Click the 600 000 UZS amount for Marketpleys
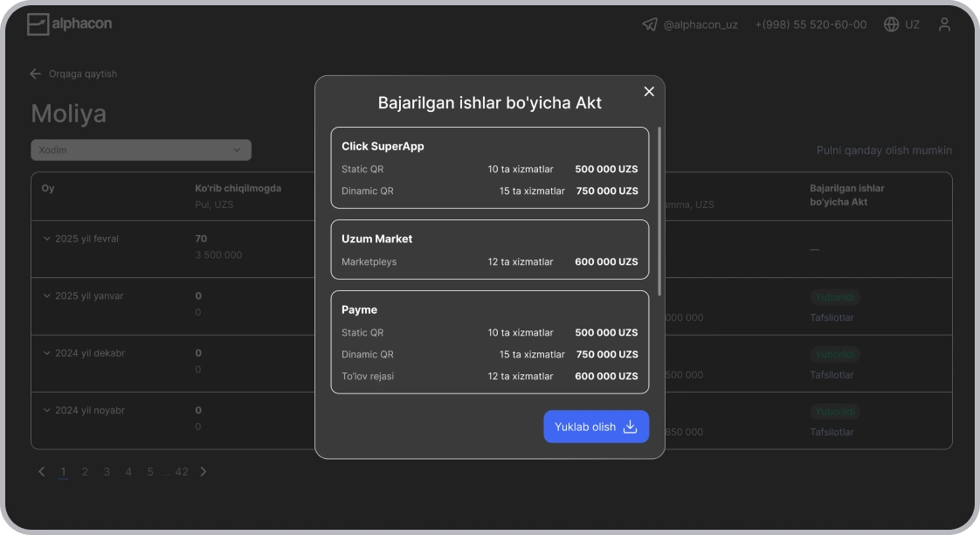This screenshot has width=980, height=535. (x=606, y=261)
